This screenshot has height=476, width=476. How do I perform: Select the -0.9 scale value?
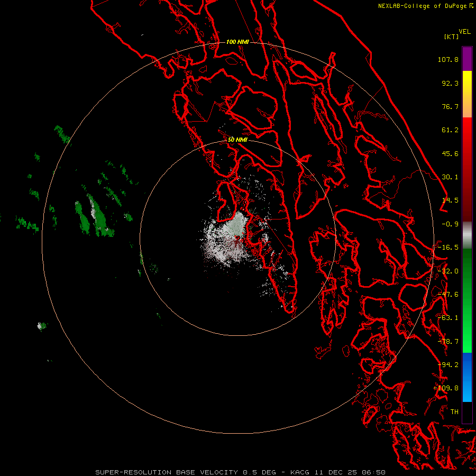click(450, 224)
